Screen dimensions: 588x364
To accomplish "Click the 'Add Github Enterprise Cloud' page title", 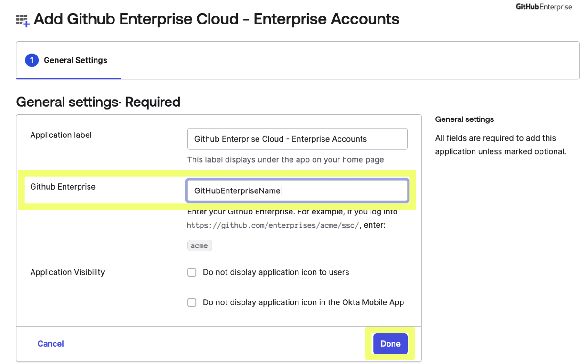I will click(217, 19).
